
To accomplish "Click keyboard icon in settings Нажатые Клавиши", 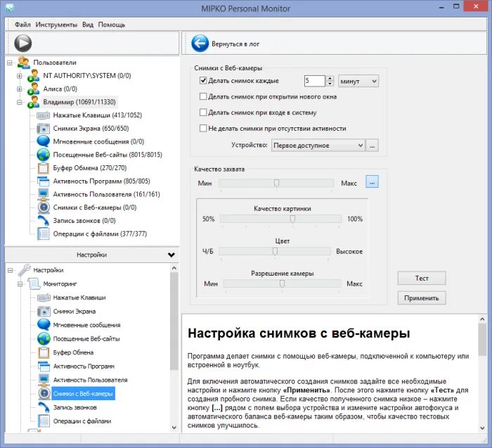I will click(x=44, y=297).
